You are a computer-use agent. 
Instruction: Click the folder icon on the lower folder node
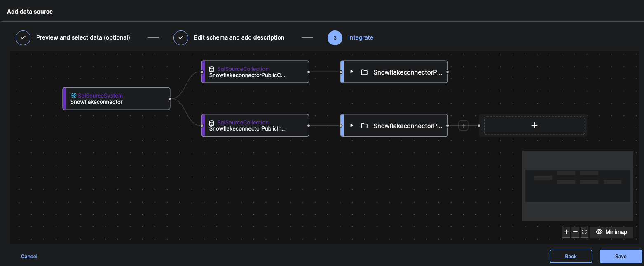pos(364,126)
